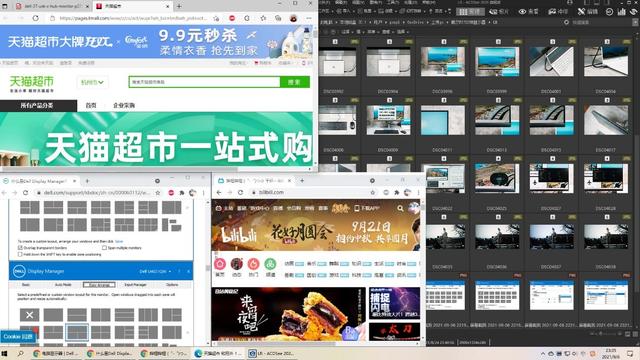The image size is (640, 360).
Task: Focus the Tmall supermarket search field
Action: tap(204, 82)
